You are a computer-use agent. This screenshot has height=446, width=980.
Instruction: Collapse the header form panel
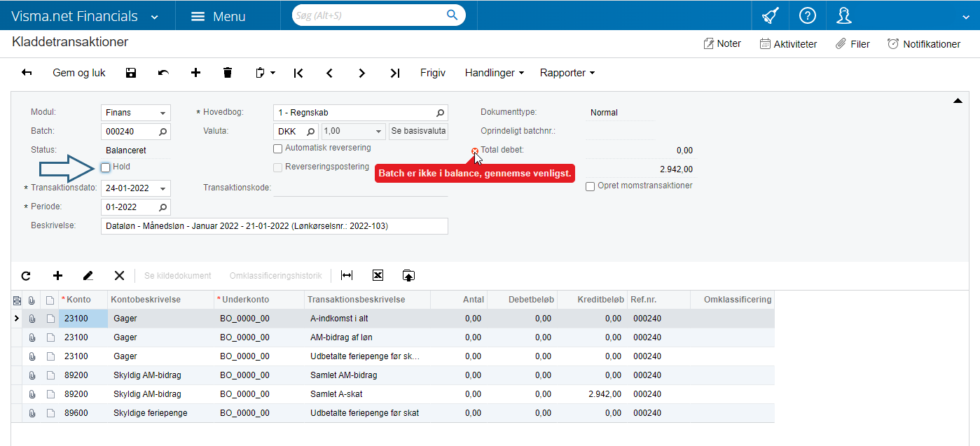point(958,102)
